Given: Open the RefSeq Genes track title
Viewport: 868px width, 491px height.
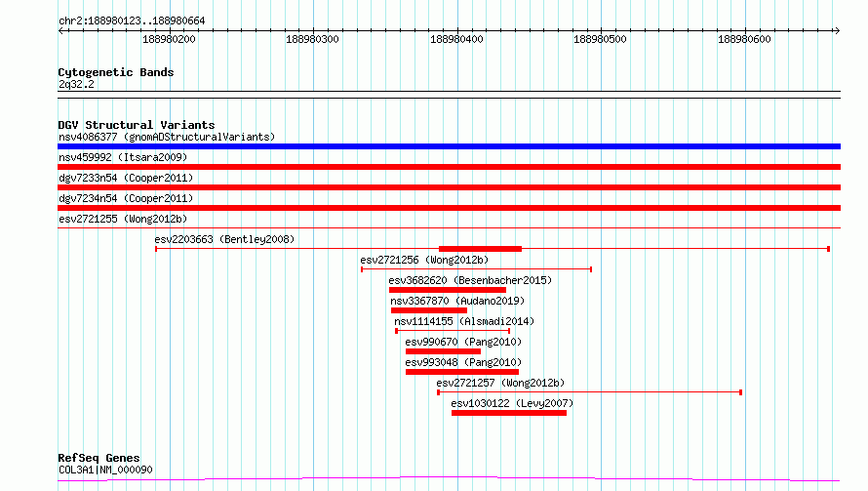Looking at the screenshot, I should click(x=99, y=458).
